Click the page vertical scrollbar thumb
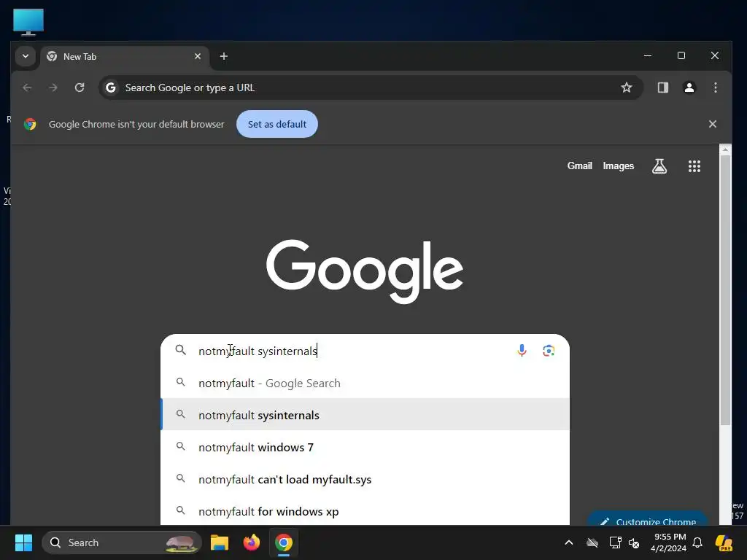The image size is (747, 560). 725,290
